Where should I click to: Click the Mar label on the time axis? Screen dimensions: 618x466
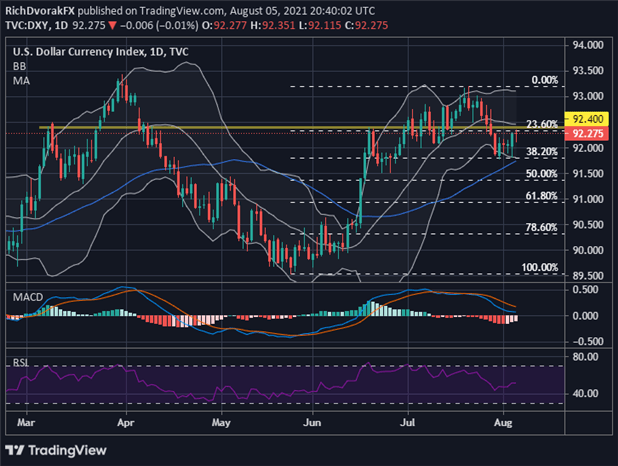click(x=26, y=423)
